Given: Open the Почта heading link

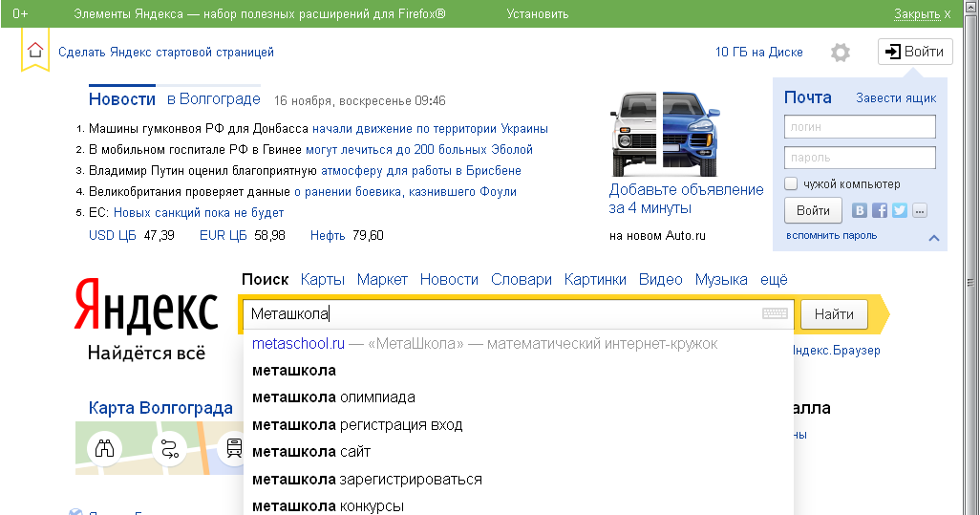Looking at the screenshot, I should [807, 97].
